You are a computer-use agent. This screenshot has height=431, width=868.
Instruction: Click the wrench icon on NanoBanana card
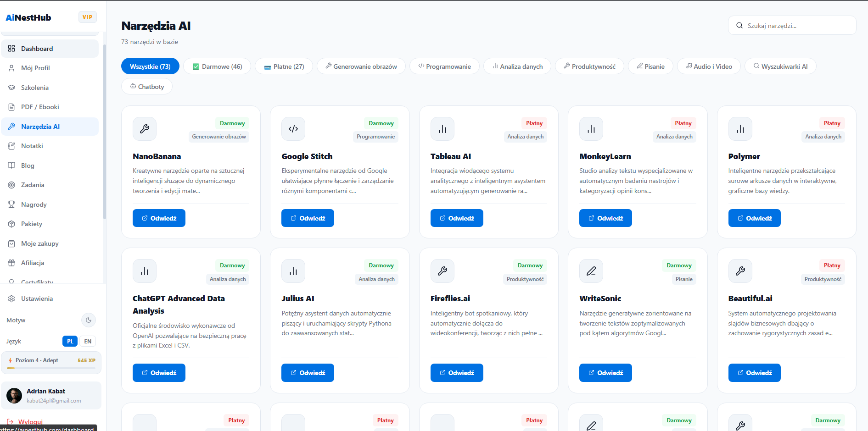pyautogui.click(x=145, y=129)
